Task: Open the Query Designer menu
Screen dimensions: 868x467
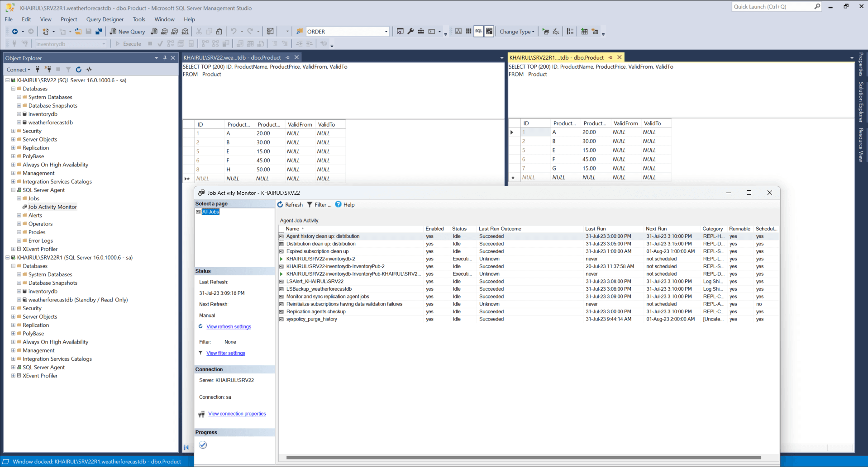Action: click(105, 19)
